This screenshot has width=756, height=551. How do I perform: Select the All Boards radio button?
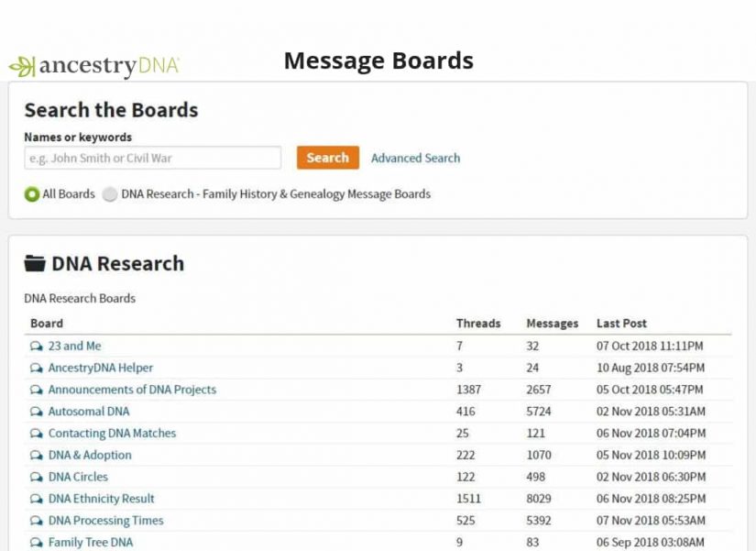(x=32, y=194)
